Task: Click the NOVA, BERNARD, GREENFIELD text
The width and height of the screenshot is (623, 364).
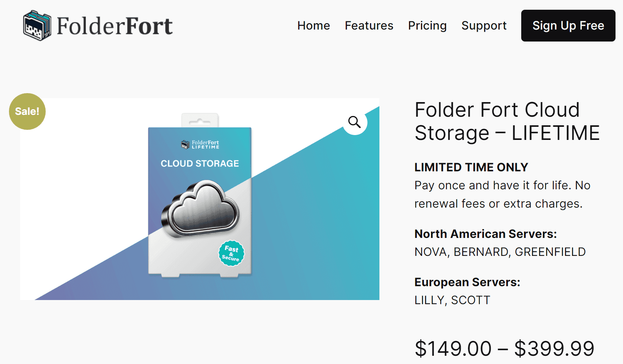Action: (x=500, y=252)
